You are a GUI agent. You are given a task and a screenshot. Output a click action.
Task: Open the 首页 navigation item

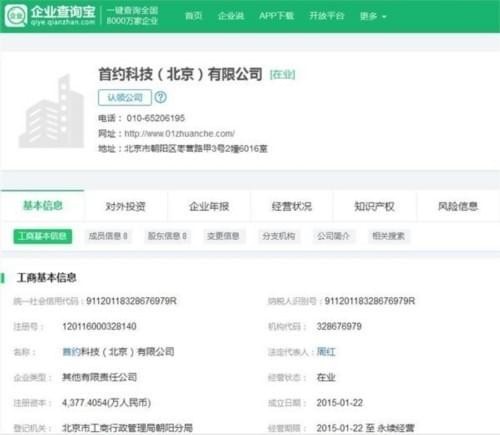(x=194, y=16)
